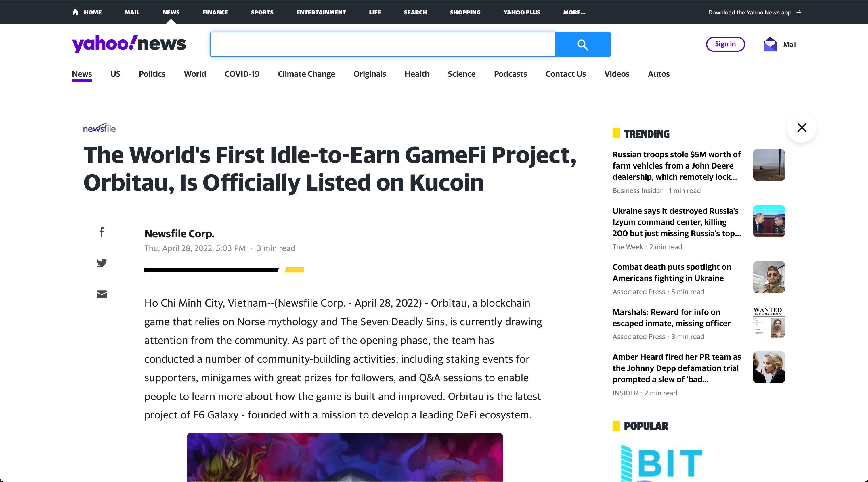This screenshot has width=868, height=482.
Task: Share article via email icon
Action: click(x=102, y=294)
